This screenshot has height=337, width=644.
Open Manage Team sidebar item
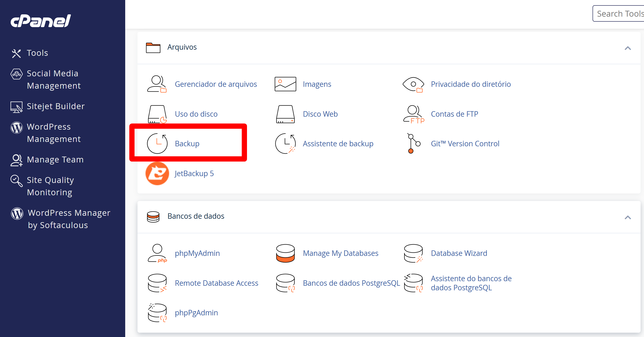(x=55, y=160)
